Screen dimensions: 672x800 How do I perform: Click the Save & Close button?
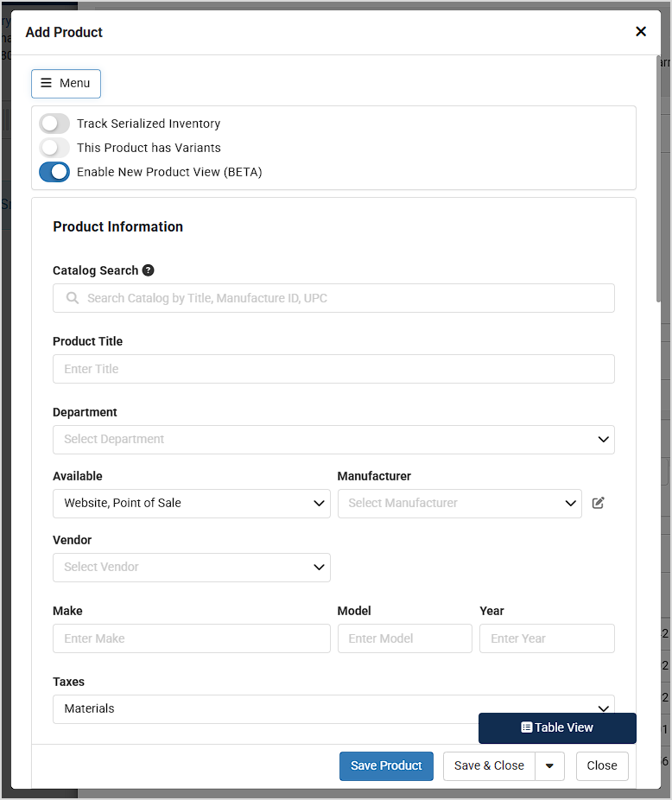pos(489,765)
